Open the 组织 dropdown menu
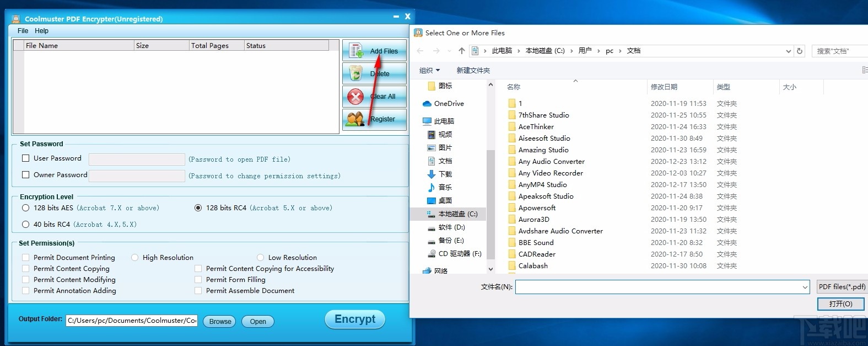Viewport: 868px width, 346px height. click(x=430, y=70)
